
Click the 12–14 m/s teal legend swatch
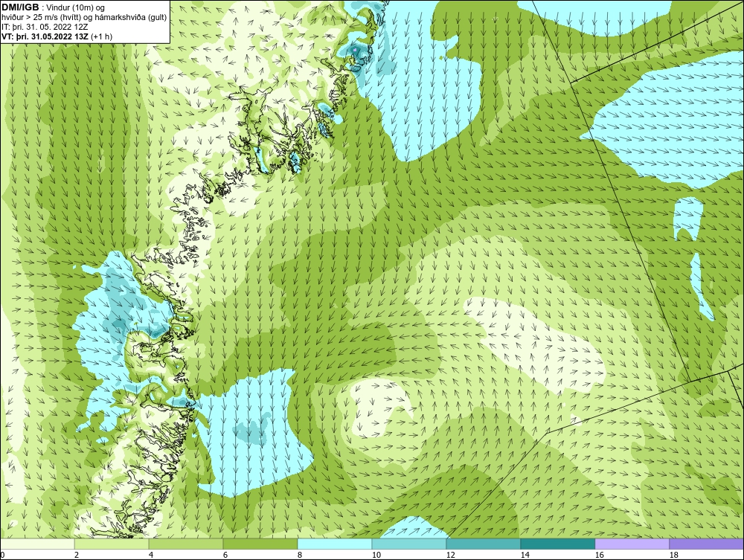tap(484, 544)
